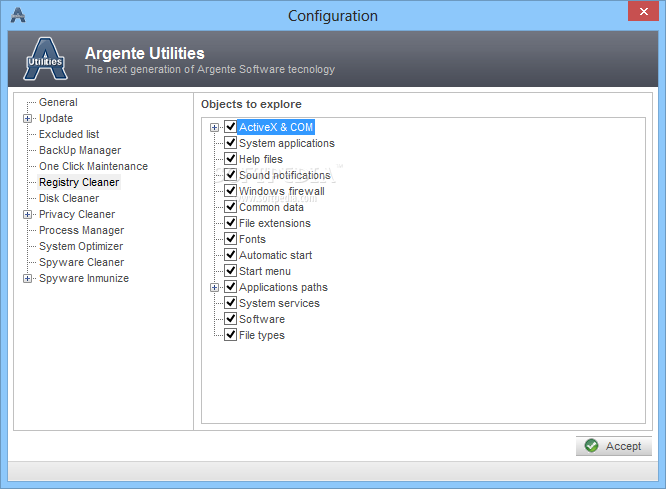The image size is (666, 489).
Task: Select Spyware Cleaner in the tree
Action: [82, 263]
